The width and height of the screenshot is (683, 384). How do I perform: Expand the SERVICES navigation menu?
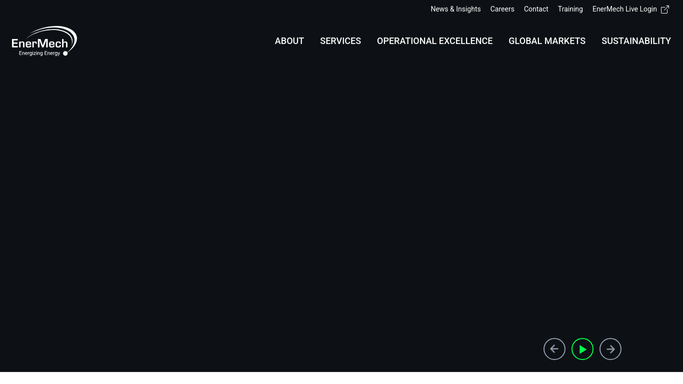point(340,41)
